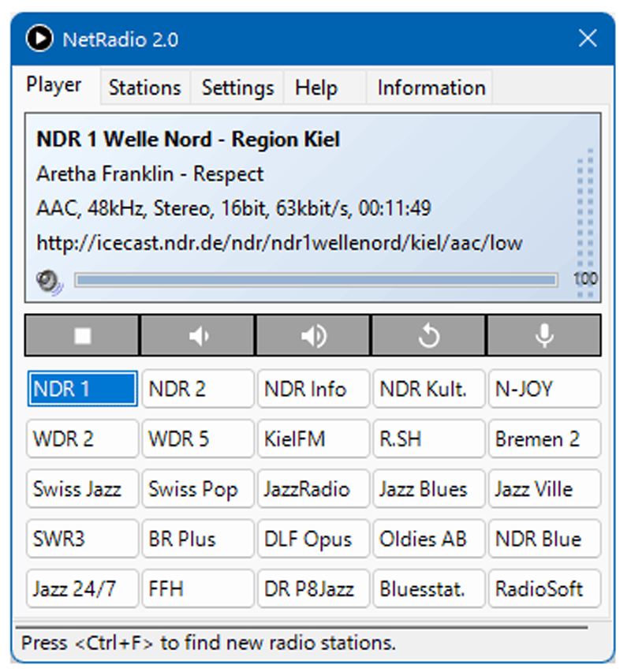Play the BR Plus station
The width and height of the screenshot is (631, 672).
pyautogui.click(x=198, y=539)
